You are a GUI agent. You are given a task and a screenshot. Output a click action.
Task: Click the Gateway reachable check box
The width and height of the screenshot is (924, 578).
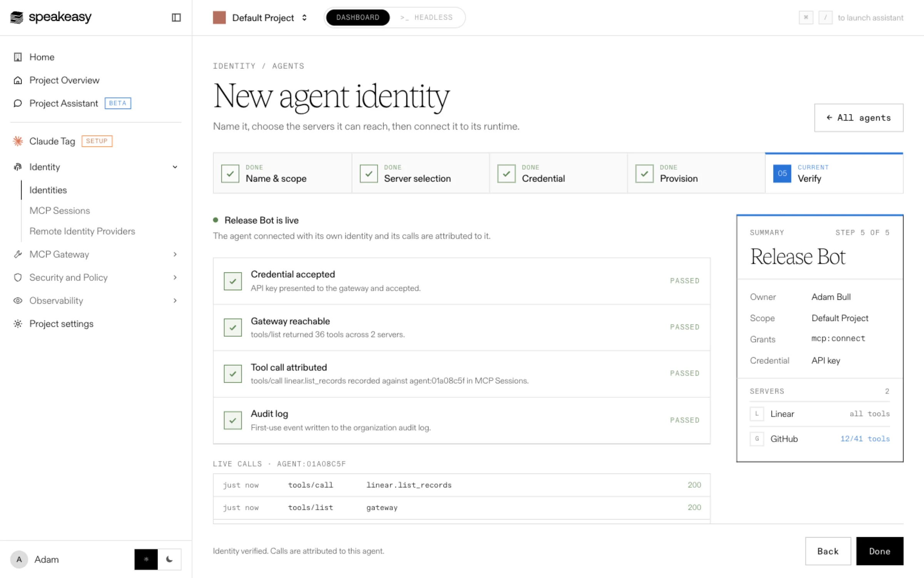click(x=233, y=328)
